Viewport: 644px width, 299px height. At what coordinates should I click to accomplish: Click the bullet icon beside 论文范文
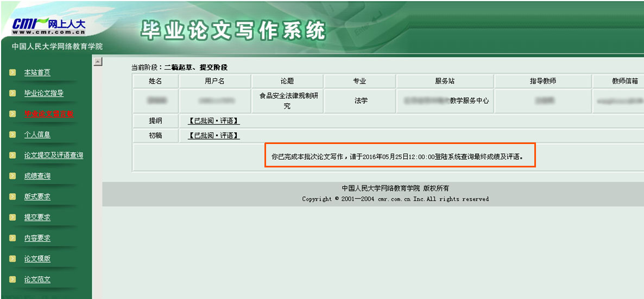pos(12,279)
